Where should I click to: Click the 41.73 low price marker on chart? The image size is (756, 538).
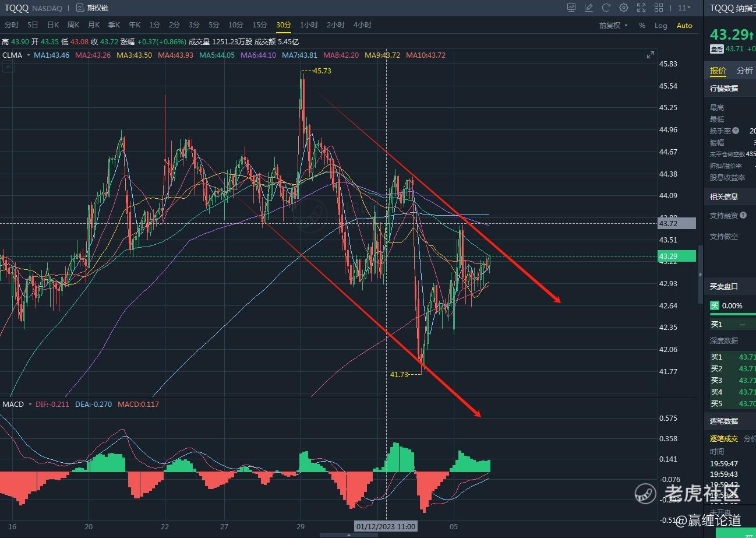pos(400,374)
